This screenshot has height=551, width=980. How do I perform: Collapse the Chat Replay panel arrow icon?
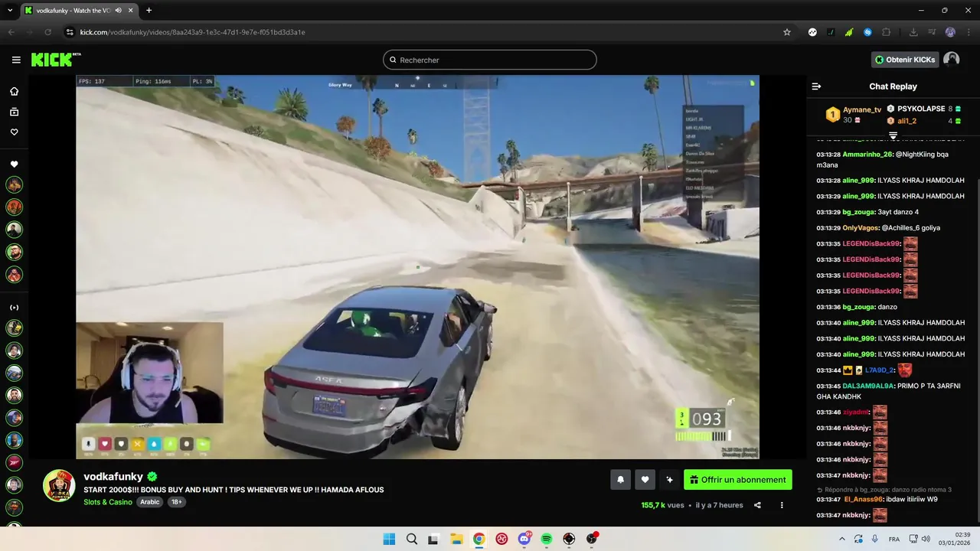(x=816, y=86)
